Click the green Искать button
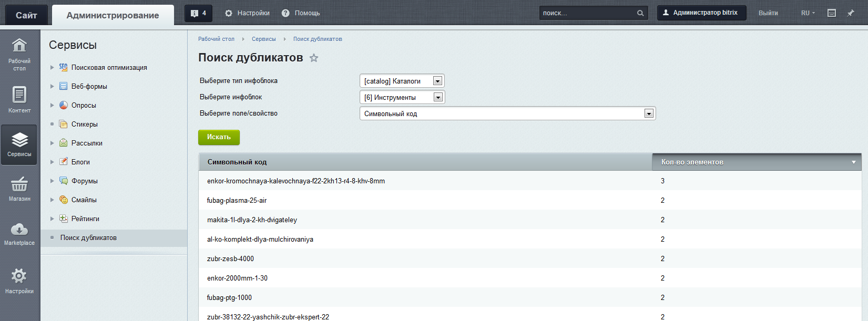This screenshot has height=321, width=868. (219, 137)
